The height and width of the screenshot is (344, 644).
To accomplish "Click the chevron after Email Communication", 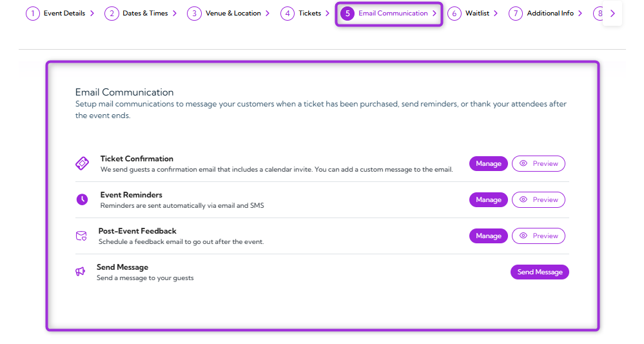I will pyautogui.click(x=434, y=14).
